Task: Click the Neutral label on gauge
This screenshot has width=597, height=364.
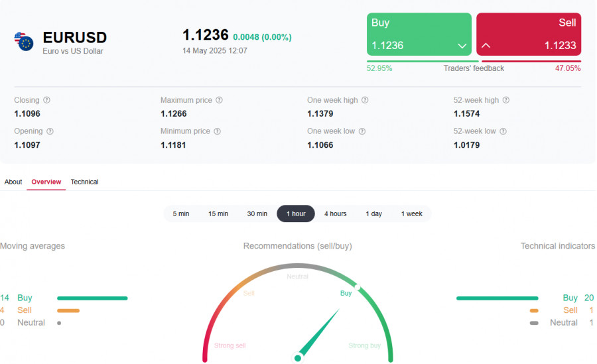Action: pos(297,276)
